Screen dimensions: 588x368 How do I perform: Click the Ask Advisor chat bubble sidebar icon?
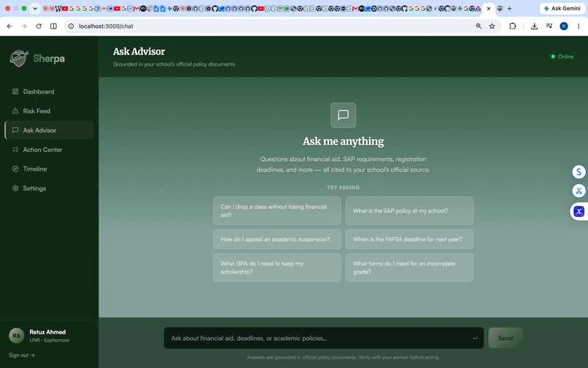15,130
